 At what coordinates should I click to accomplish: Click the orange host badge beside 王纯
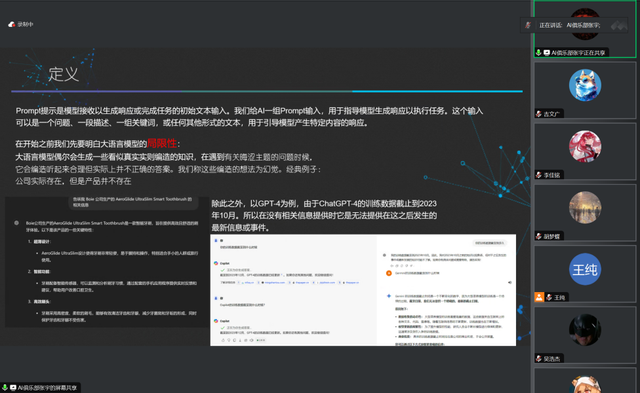(539, 297)
